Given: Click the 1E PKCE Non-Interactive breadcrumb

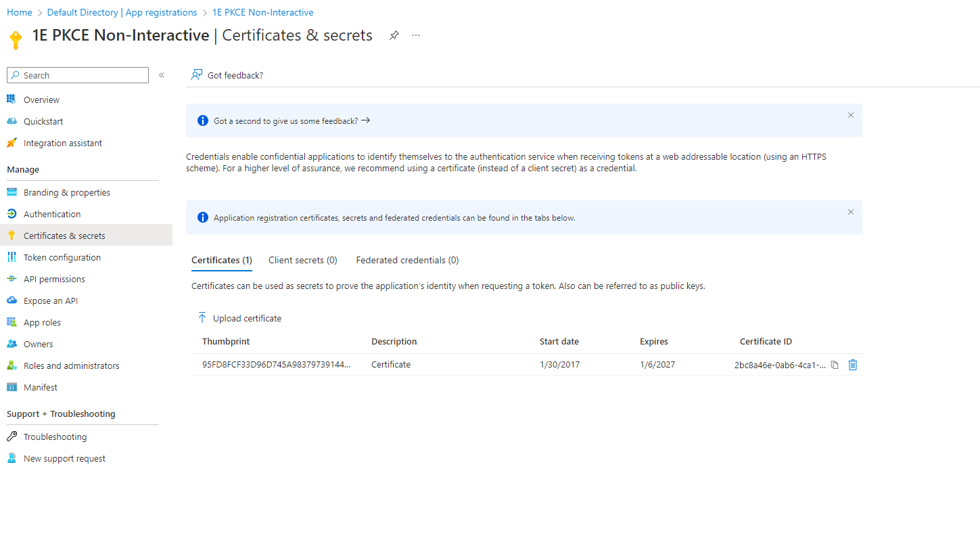Looking at the screenshot, I should tap(262, 12).
